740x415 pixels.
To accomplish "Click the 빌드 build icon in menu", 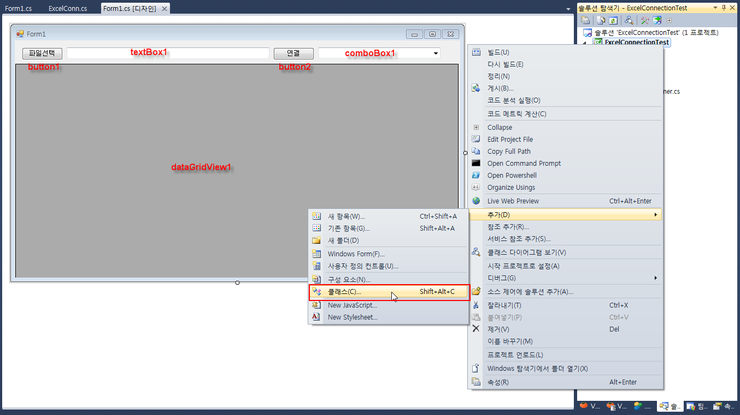I will tap(476, 52).
